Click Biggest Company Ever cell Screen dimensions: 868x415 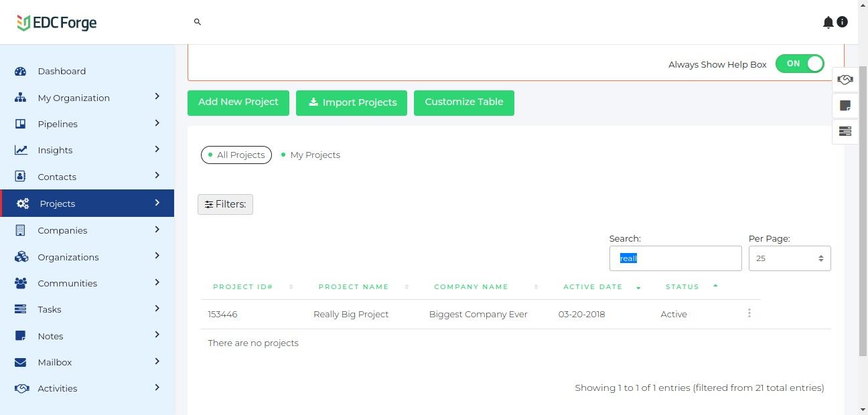478,314
